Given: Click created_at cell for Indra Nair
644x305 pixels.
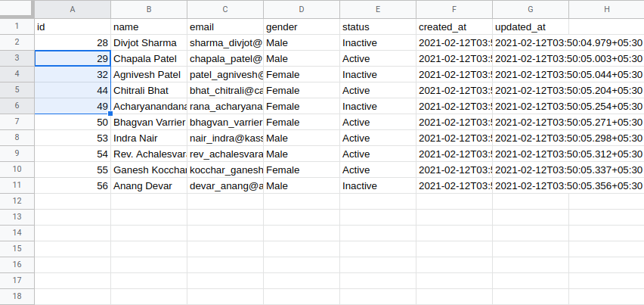Looking at the screenshot, I should 454,138.
